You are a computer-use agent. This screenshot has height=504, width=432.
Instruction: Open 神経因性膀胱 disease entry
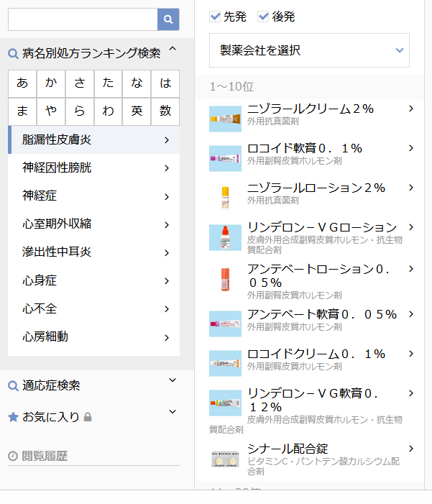pos(94,168)
